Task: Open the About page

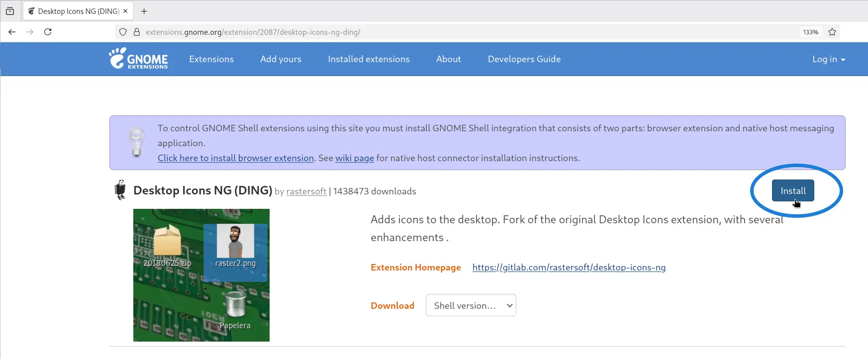Action: pos(449,59)
